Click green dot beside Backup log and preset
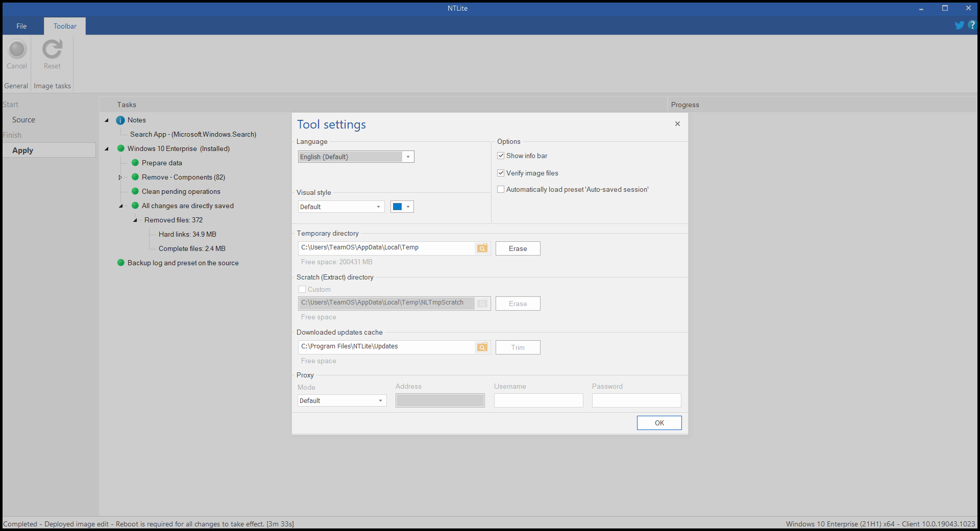 tap(121, 263)
